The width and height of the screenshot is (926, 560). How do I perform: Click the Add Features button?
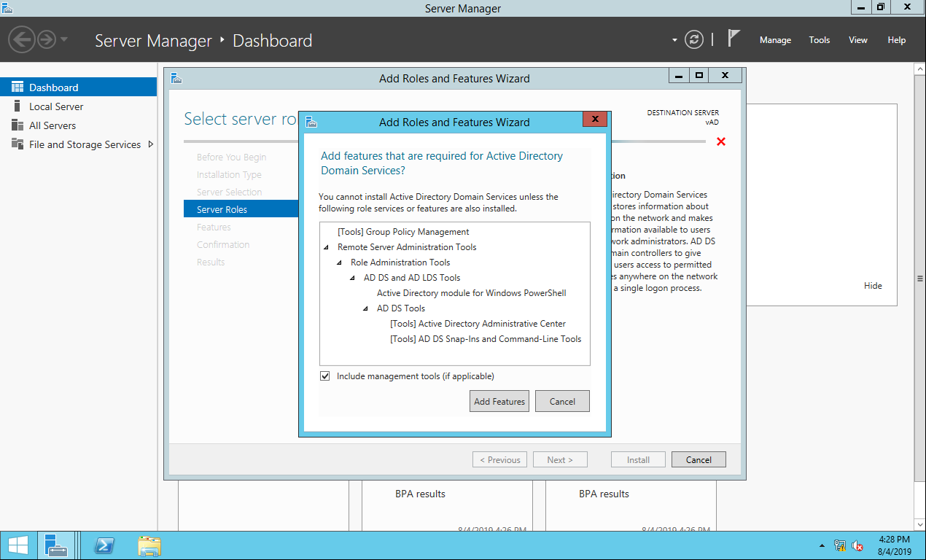[499, 401]
